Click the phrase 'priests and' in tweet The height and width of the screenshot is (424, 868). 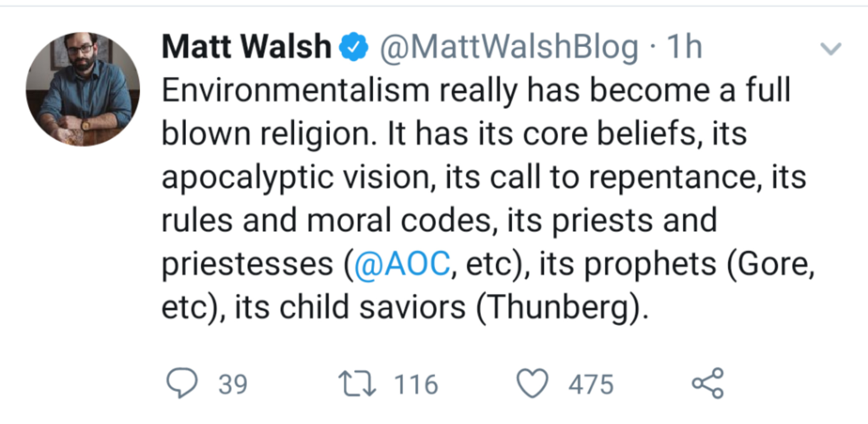pos(634,220)
